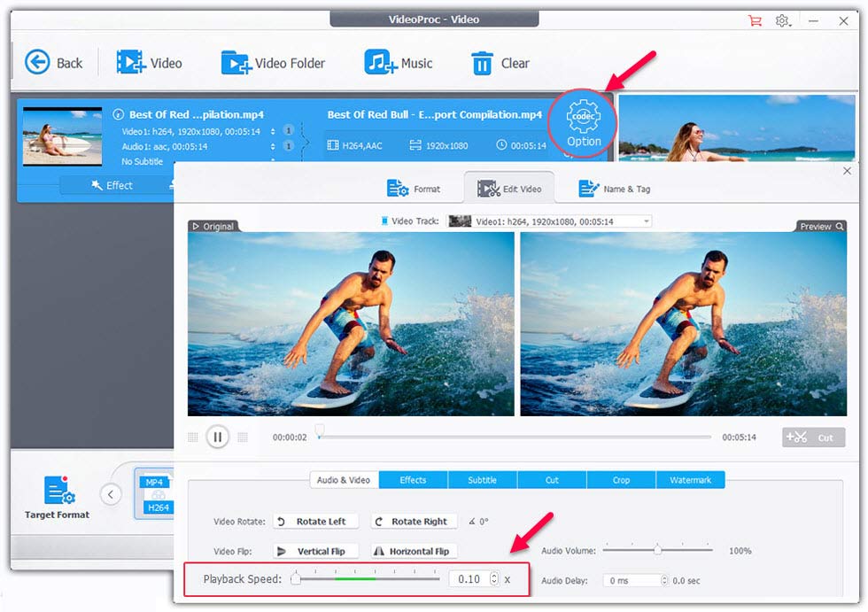This screenshot has height=612, width=868.
Task: Click the grid icon left of pause
Action: (193, 438)
